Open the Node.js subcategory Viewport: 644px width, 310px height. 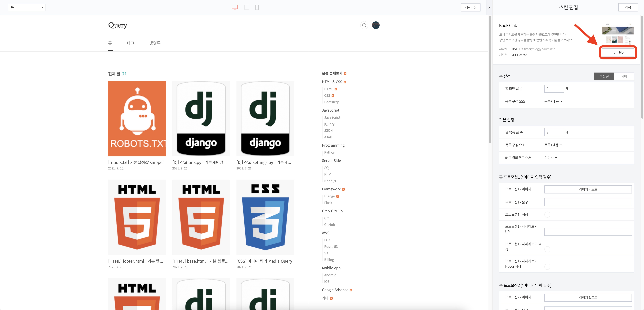coord(330,181)
